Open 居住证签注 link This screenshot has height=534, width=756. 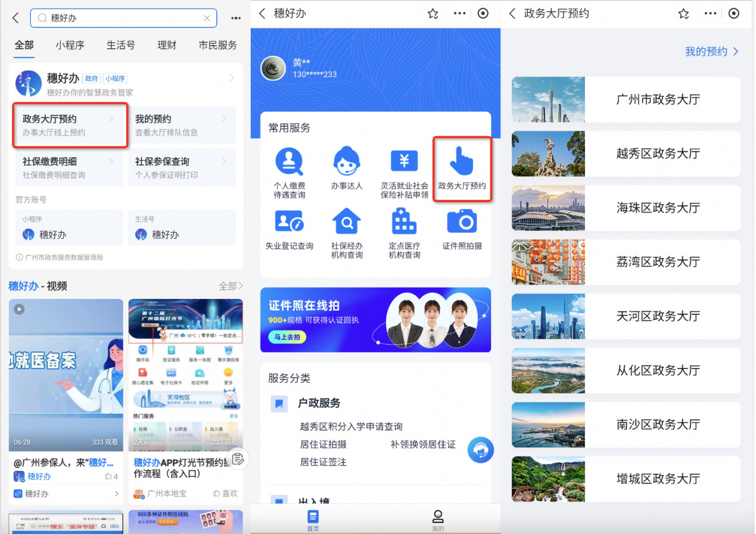tap(323, 462)
